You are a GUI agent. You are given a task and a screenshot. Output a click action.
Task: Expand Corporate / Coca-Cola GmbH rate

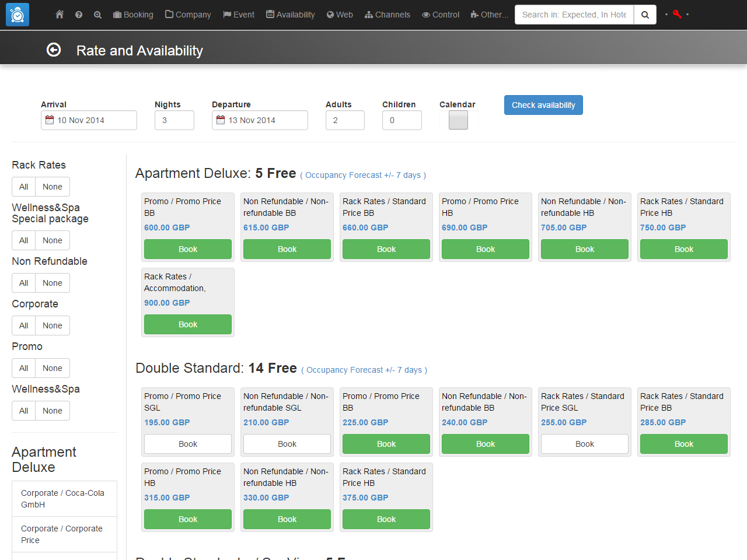point(64,498)
